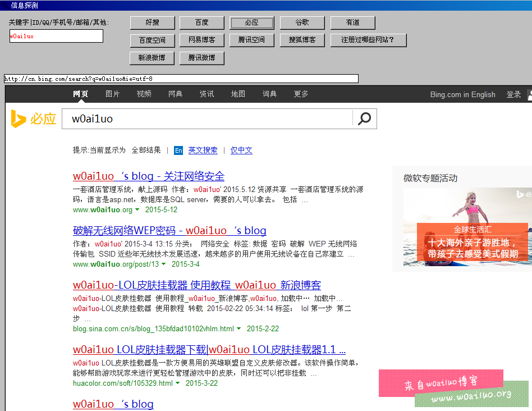The image size is (532, 411).
Task: Click the user avatar icon beside 登录
Action: [530, 95]
